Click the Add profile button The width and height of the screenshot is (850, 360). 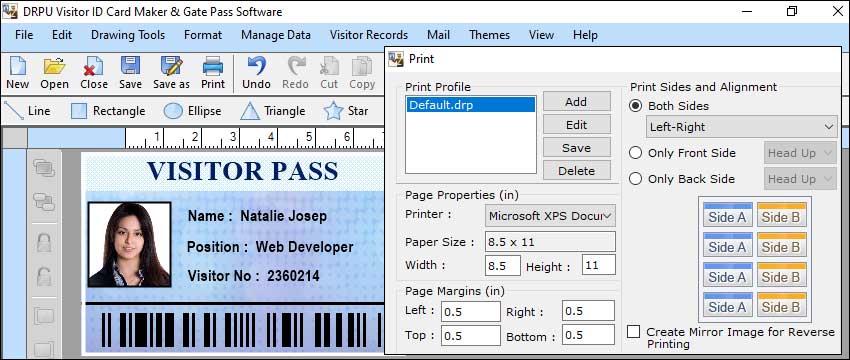(x=577, y=101)
